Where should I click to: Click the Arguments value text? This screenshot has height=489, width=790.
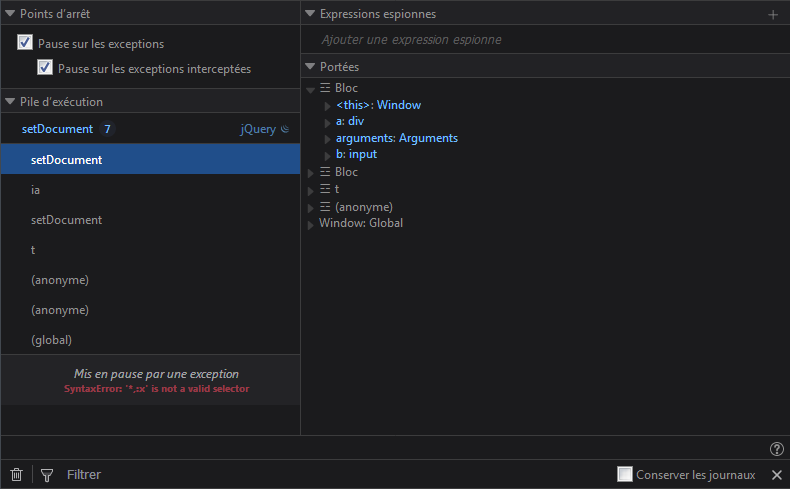[428, 138]
